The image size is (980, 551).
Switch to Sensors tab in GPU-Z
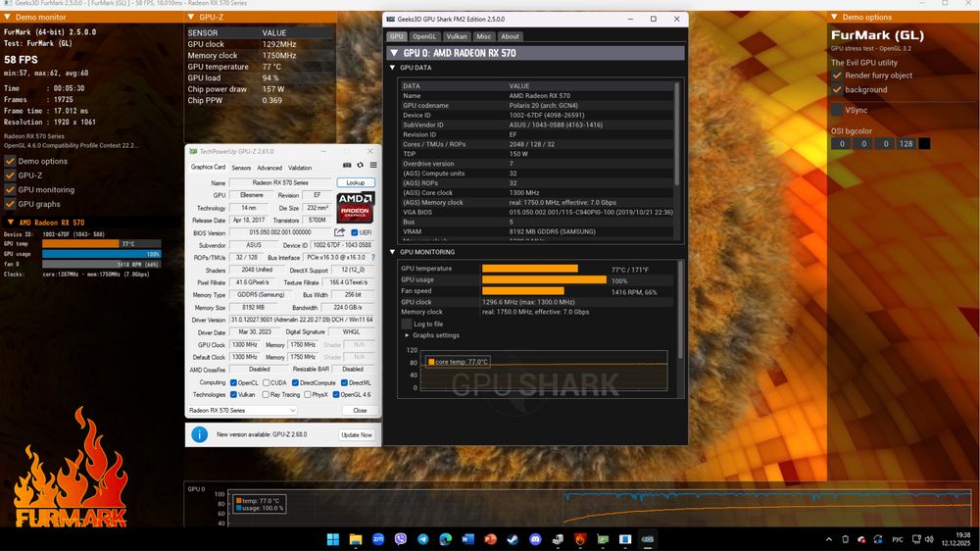coord(241,168)
